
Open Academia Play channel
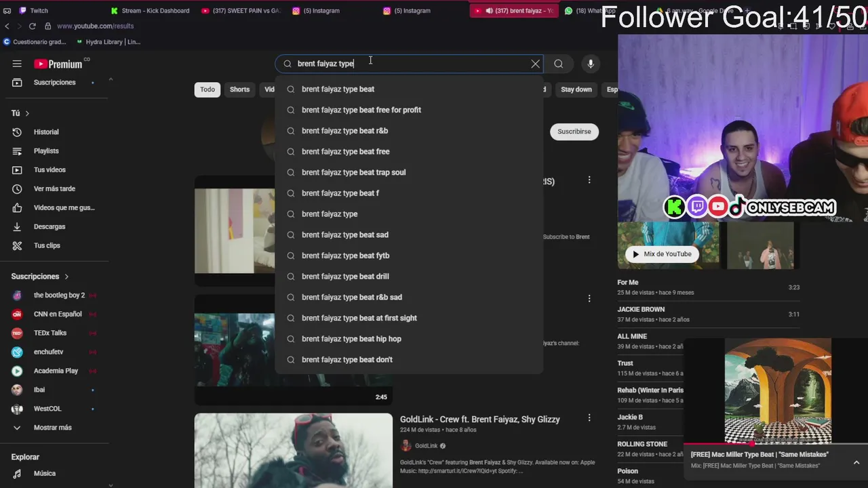[x=54, y=371]
